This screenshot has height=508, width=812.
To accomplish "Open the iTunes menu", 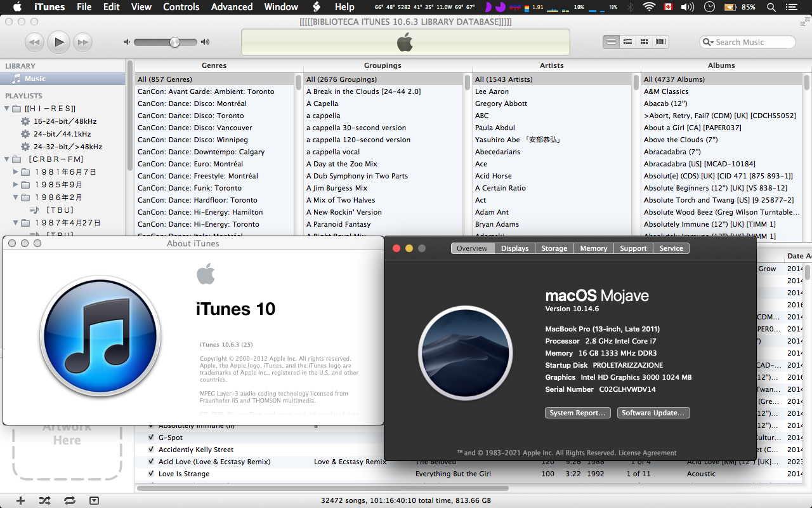I will pyautogui.click(x=49, y=7).
